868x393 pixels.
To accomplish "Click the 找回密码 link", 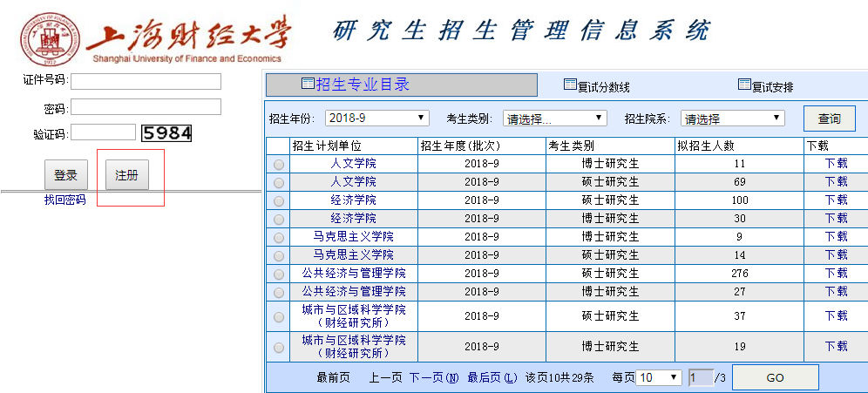I will click(x=65, y=200).
